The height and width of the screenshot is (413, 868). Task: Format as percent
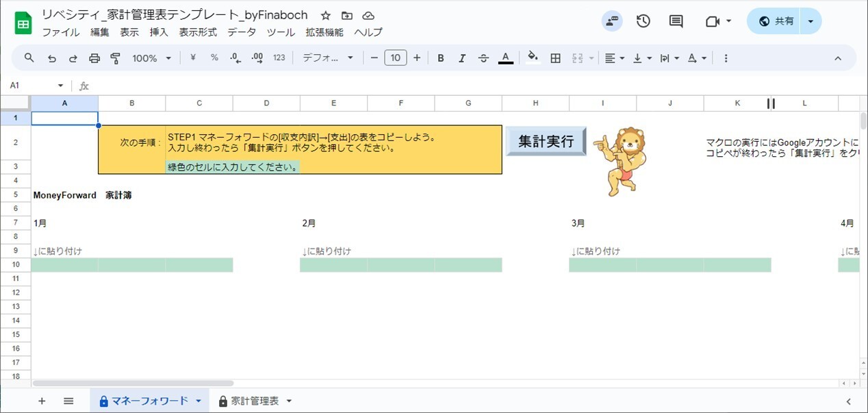(214, 58)
